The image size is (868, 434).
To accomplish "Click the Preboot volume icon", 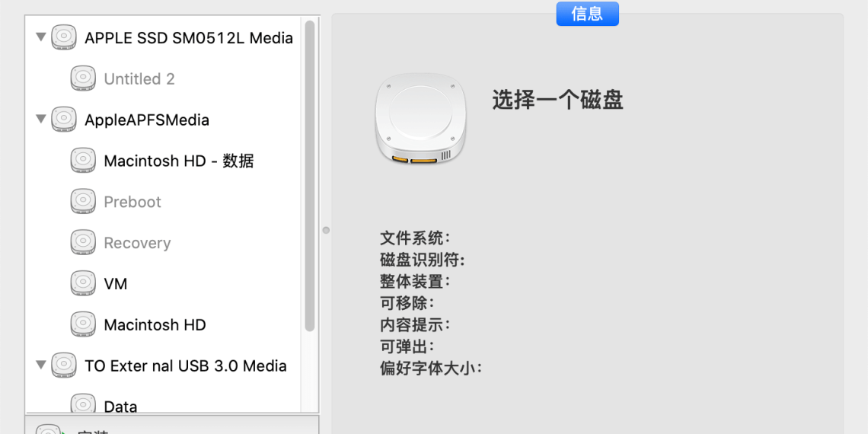I will (x=83, y=202).
